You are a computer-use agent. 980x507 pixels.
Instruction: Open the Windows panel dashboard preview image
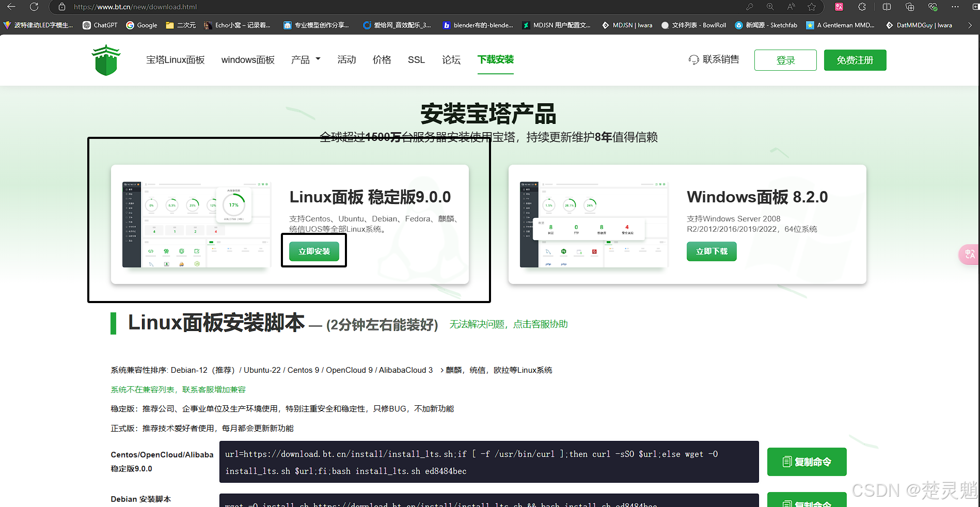coord(594,225)
